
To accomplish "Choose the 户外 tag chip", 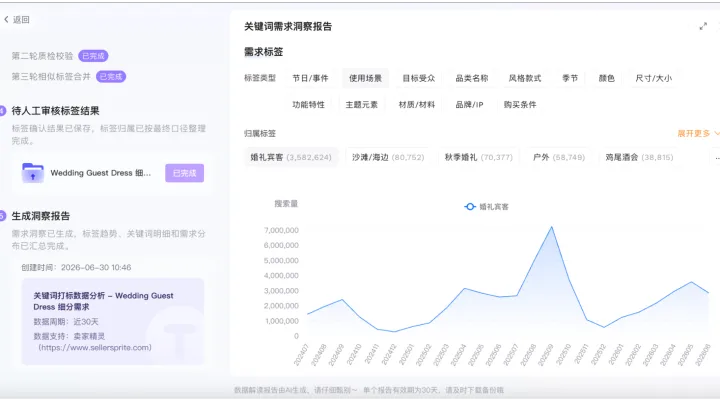I will [x=559, y=157].
